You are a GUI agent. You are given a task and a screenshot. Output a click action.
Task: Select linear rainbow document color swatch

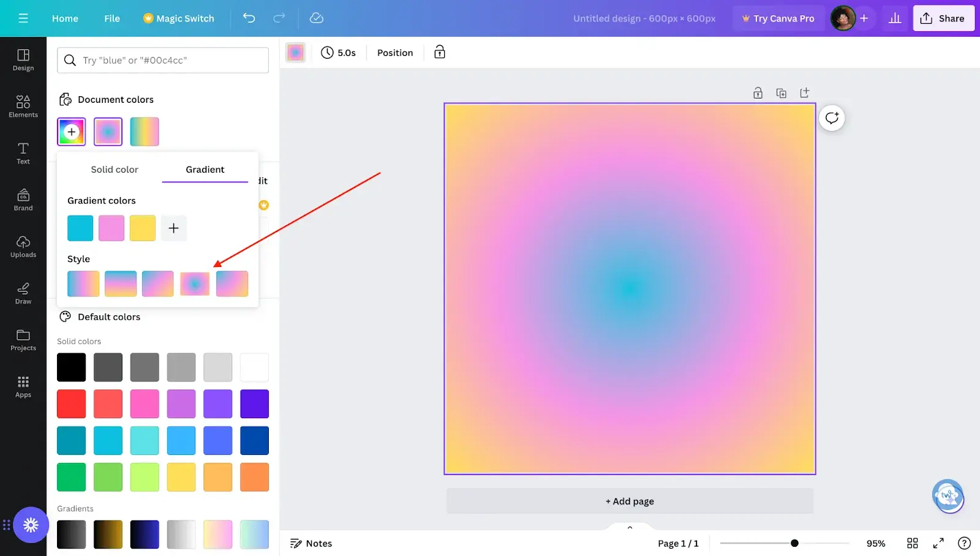[145, 132]
